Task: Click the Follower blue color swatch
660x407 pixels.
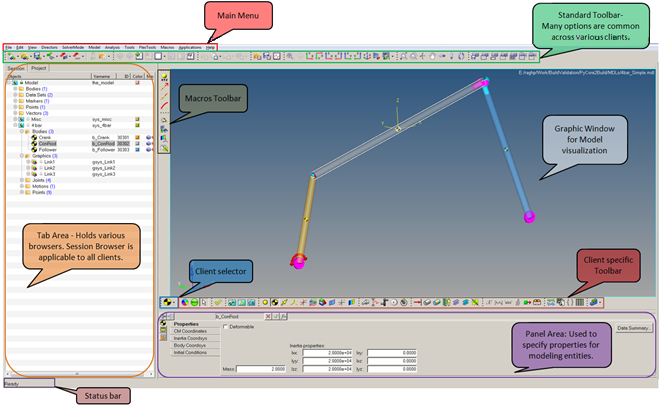Action: [137, 150]
